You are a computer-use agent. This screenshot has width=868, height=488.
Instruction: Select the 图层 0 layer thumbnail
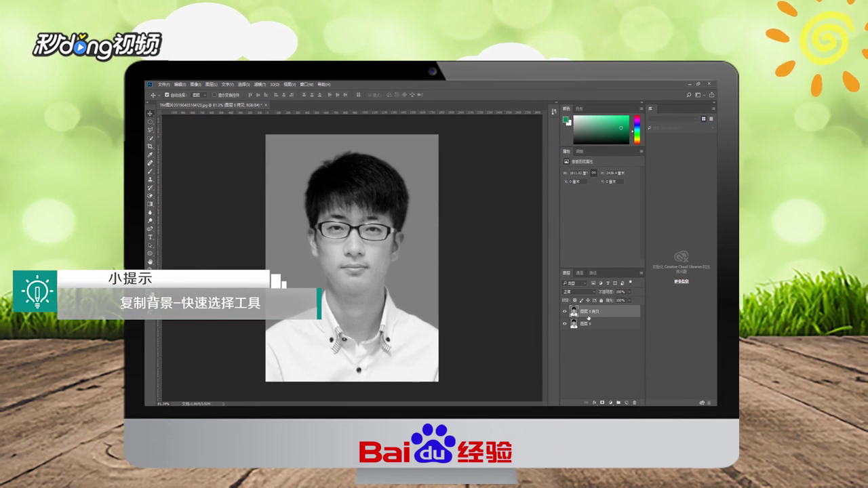(x=574, y=323)
